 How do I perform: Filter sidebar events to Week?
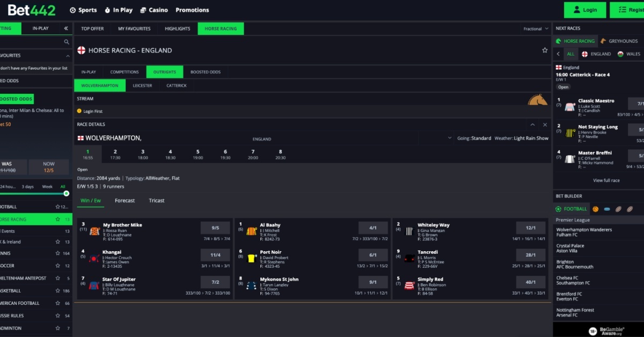(x=47, y=187)
